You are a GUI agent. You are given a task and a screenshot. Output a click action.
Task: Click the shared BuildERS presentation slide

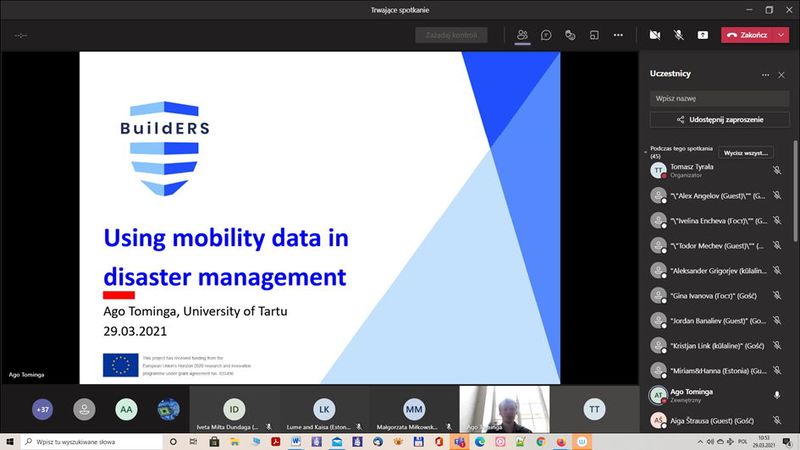[320, 217]
